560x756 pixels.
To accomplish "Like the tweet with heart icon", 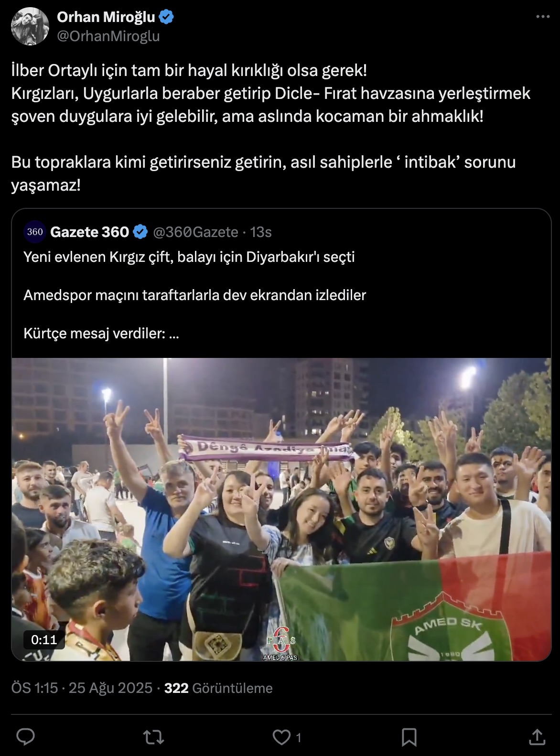I will 282,737.
